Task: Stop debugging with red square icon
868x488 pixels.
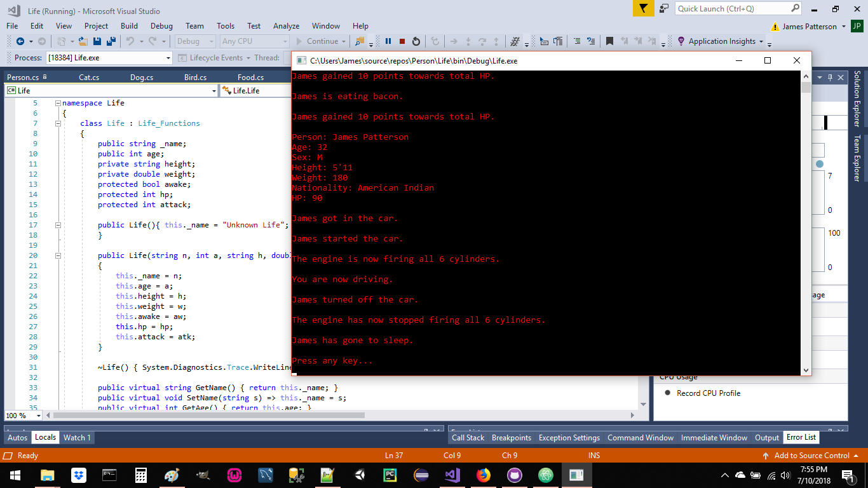Action: (402, 41)
